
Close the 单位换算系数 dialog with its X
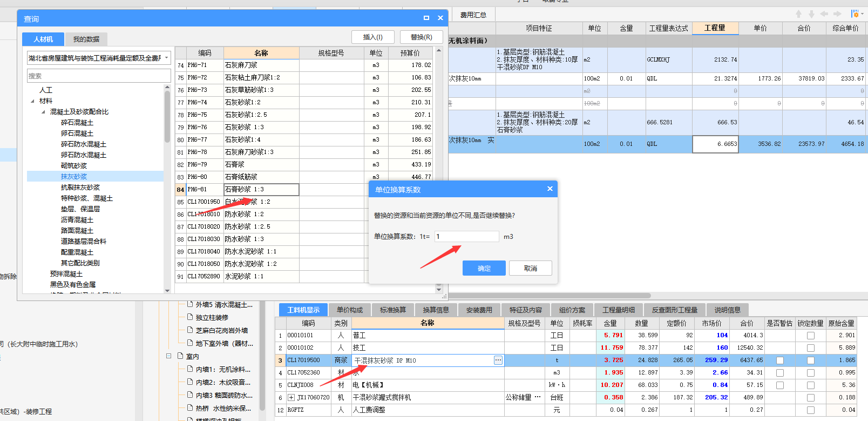click(x=550, y=189)
